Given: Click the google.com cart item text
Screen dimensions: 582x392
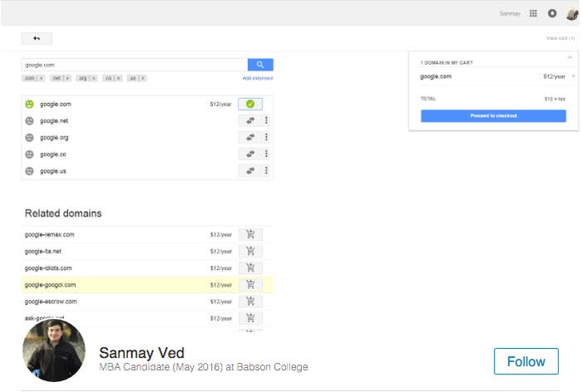Looking at the screenshot, I should [436, 76].
